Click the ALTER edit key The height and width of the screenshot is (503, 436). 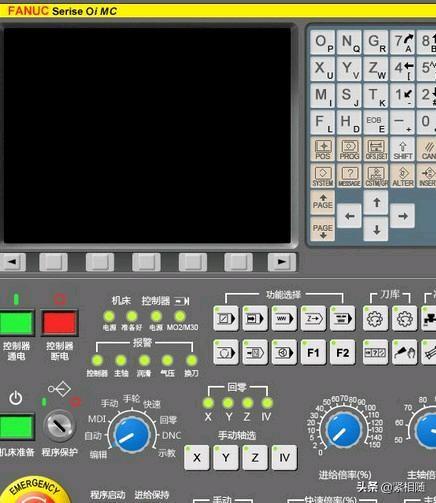pyautogui.click(x=403, y=176)
